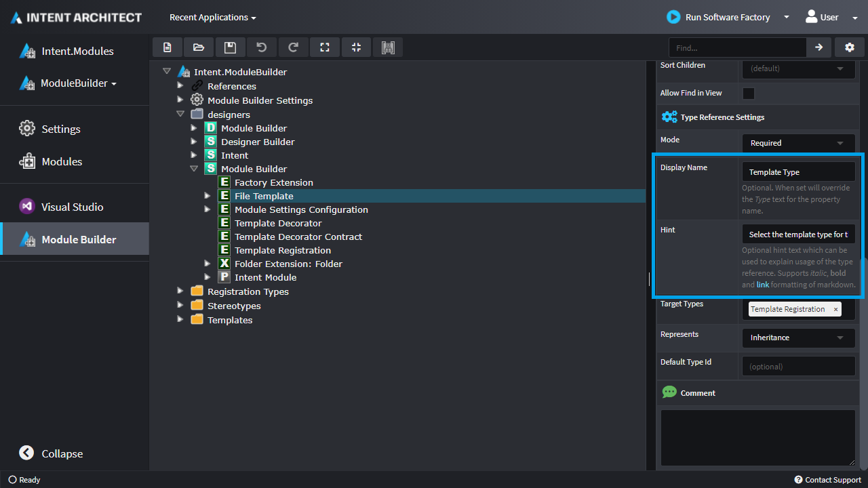
Task: Click the Run Software Factory play icon
Action: (673, 17)
